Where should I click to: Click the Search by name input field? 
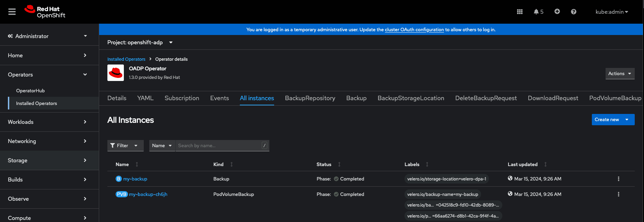222,145
